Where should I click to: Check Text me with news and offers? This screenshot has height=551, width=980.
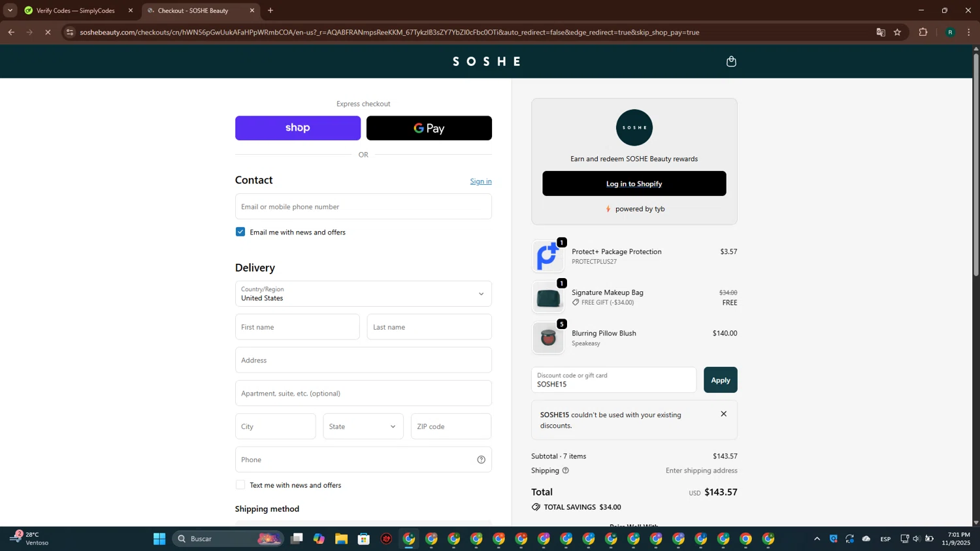(x=240, y=485)
